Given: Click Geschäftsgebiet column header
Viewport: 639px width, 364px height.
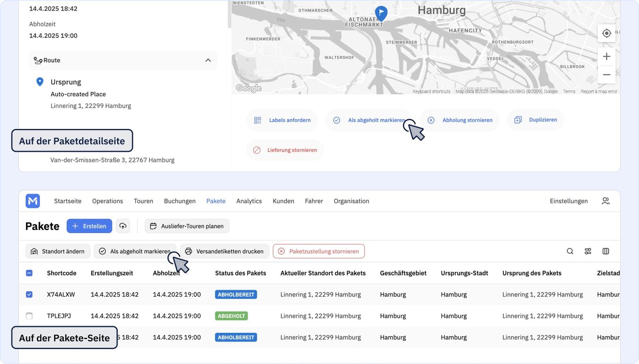Looking at the screenshot, I should click(x=403, y=273).
